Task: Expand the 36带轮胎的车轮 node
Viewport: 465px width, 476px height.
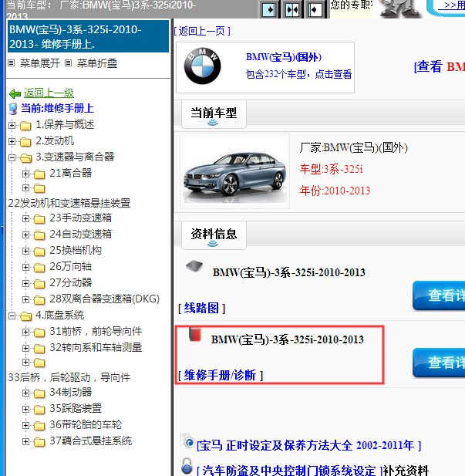Action: [x=25, y=425]
